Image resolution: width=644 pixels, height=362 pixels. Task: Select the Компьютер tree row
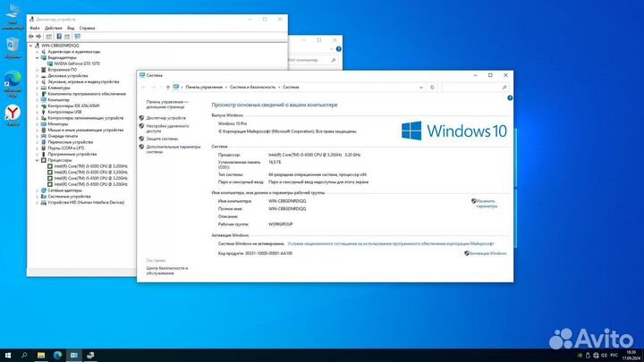[x=58, y=100]
